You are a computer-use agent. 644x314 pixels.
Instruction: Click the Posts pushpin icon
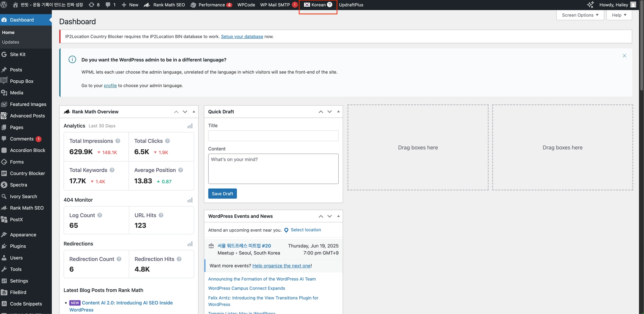click(4, 70)
